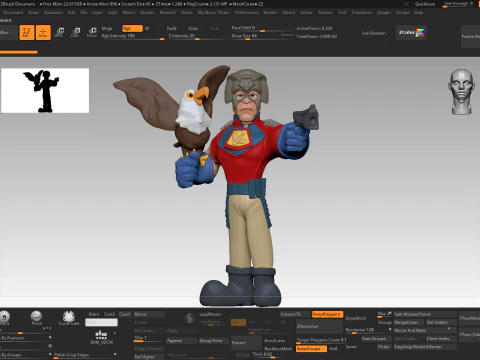
Task: Click the Auto Groups button
Action: [376, 339]
